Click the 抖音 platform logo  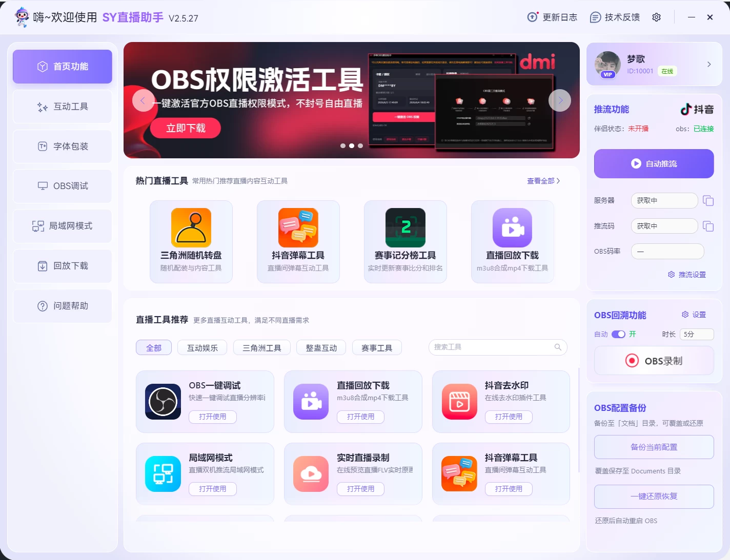point(697,109)
